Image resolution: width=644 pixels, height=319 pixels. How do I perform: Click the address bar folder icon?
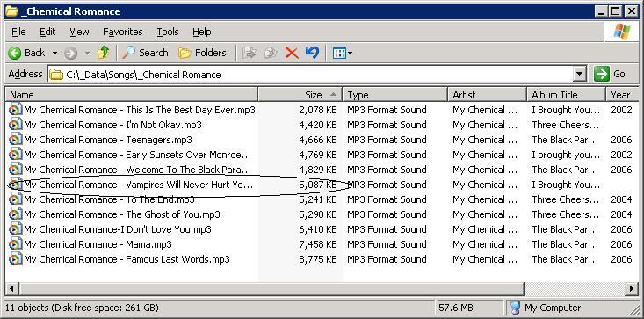(56, 75)
